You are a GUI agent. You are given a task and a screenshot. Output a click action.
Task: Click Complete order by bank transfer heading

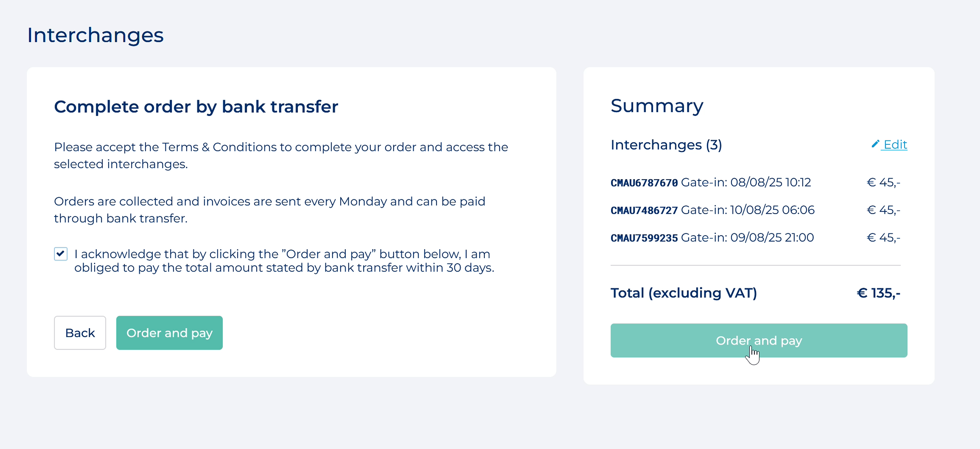point(196,106)
